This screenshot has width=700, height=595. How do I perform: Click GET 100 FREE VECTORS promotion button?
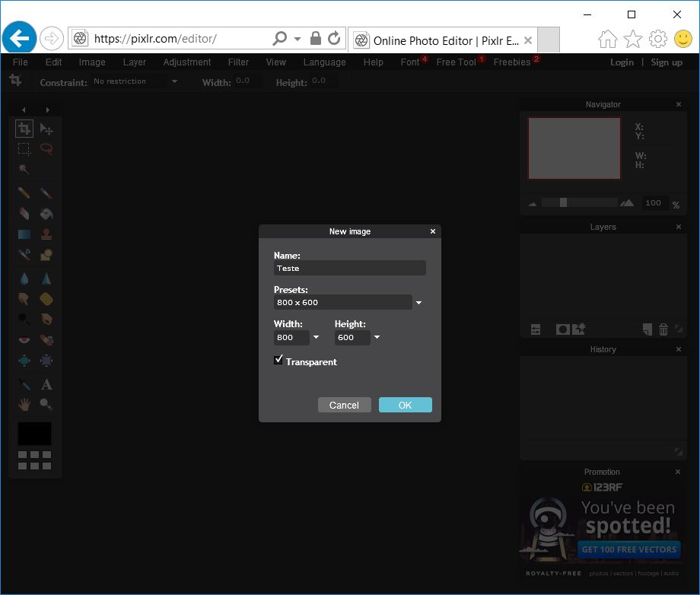coord(629,549)
